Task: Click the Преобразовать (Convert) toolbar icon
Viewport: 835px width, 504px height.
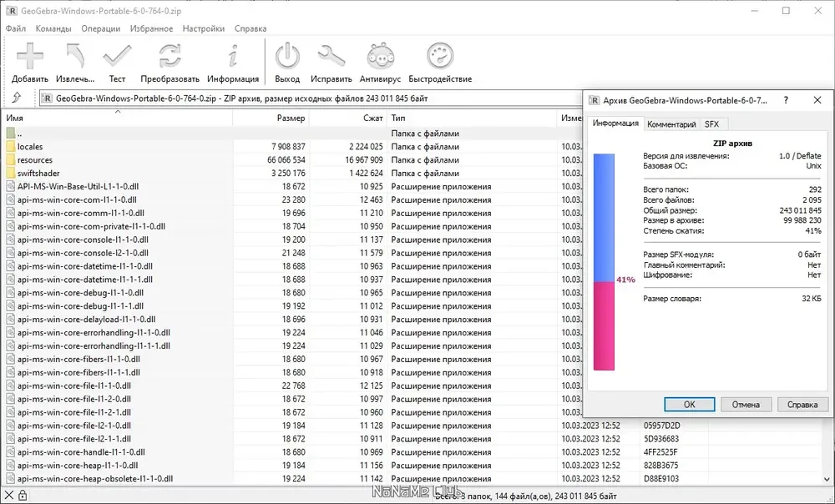Action: (170, 56)
